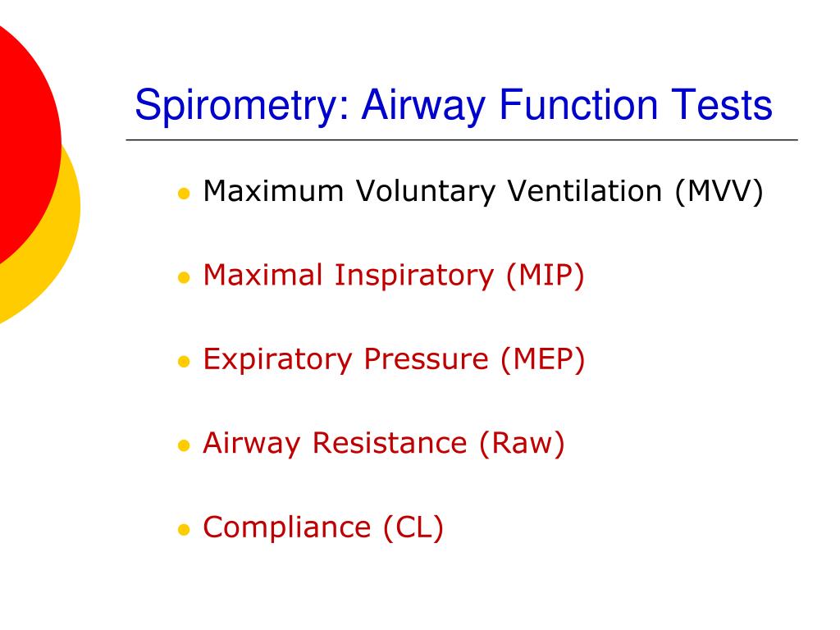Screen dimensions: 840x630
Task: Select the 'Airway Resistance (Raw)' line
Action: pos(384,444)
